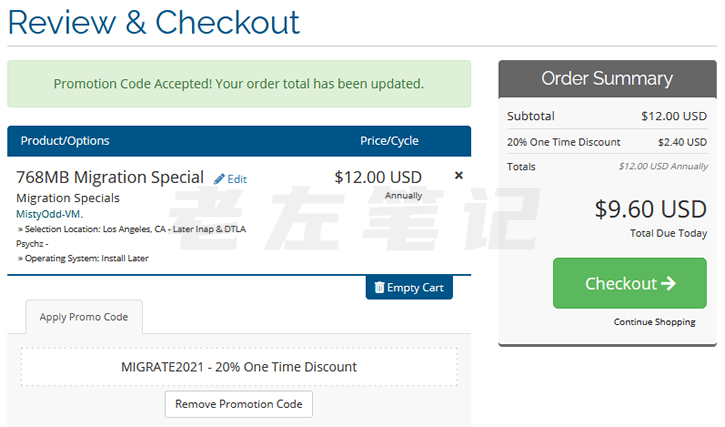Click the 768MB Migration Special title
Image resolution: width=725 pixels, height=427 pixels.
click(110, 177)
